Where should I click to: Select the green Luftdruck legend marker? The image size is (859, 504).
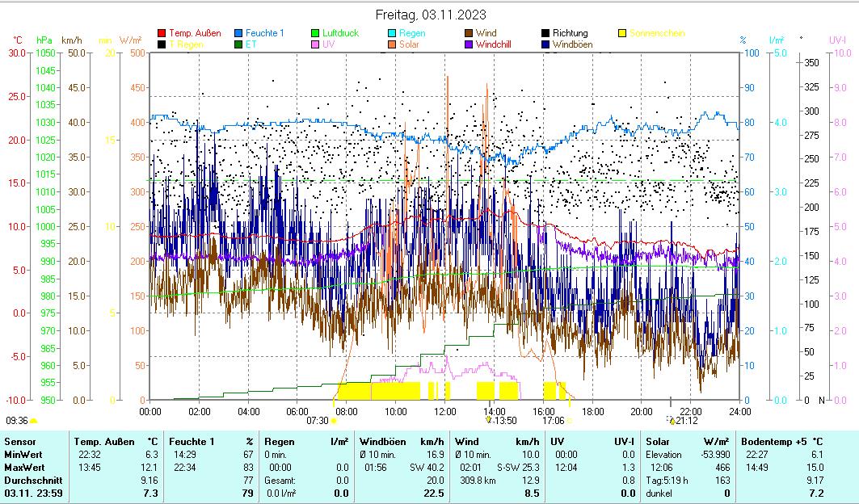coord(316,33)
